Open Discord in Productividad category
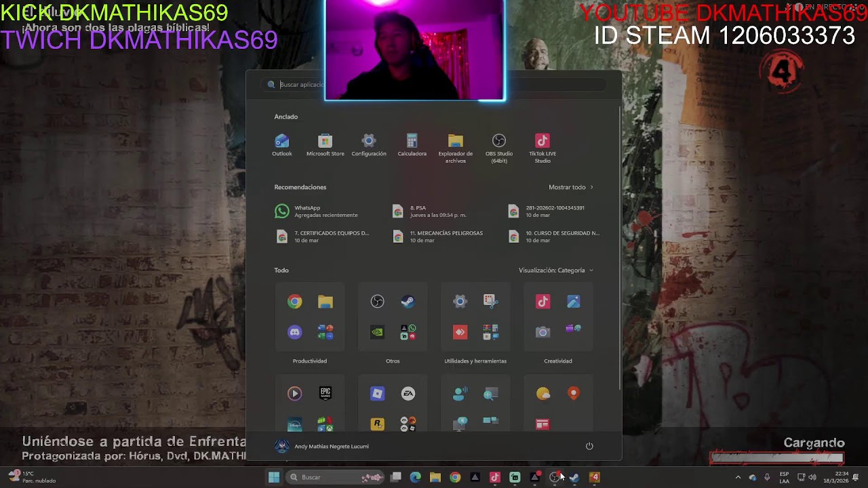This screenshot has width=868, height=488. coord(294,332)
